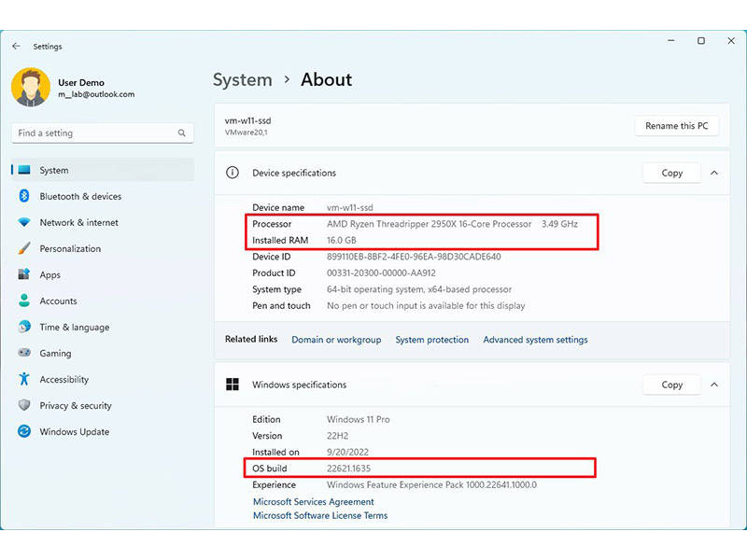Click the Personalization paintbrush icon
Screen dimensions: 747x560
point(24,248)
